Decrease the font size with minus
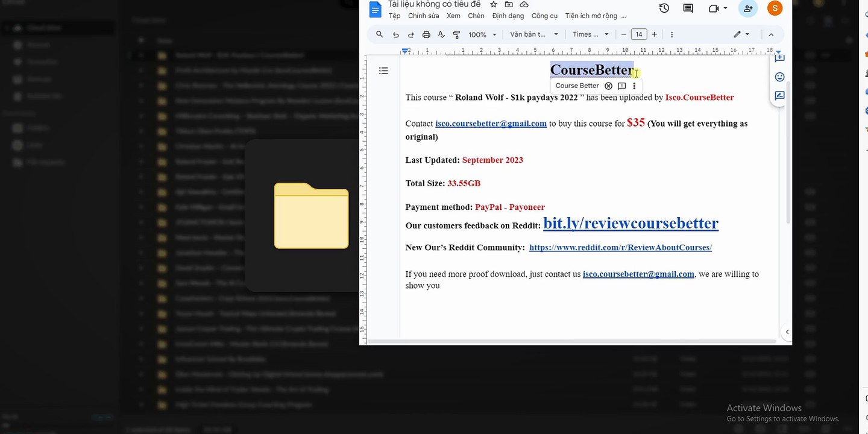Image resolution: width=868 pixels, height=434 pixels. point(624,34)
